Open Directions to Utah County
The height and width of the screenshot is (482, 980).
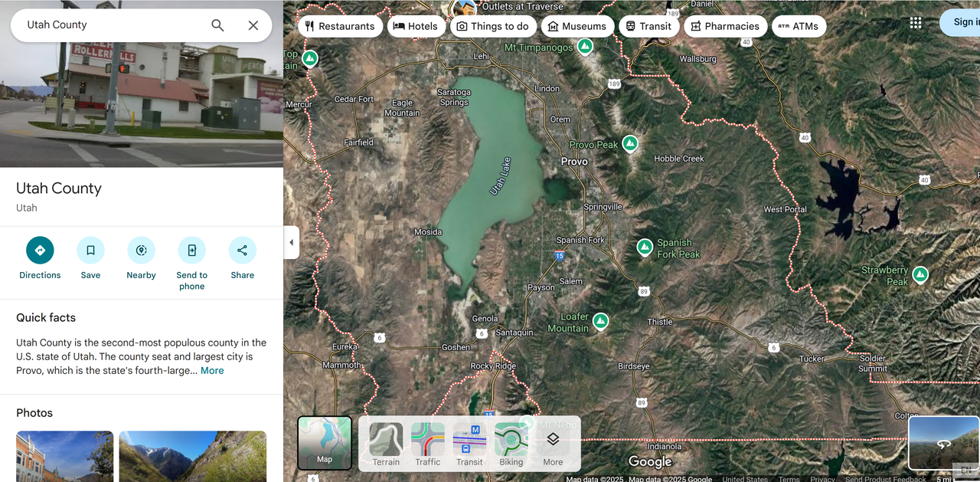40,258
